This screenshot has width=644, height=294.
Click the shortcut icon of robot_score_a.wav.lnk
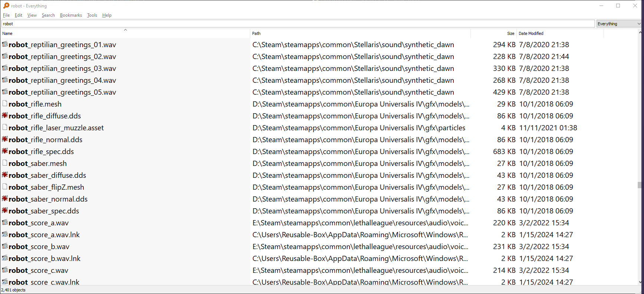[x=5, y=234]
